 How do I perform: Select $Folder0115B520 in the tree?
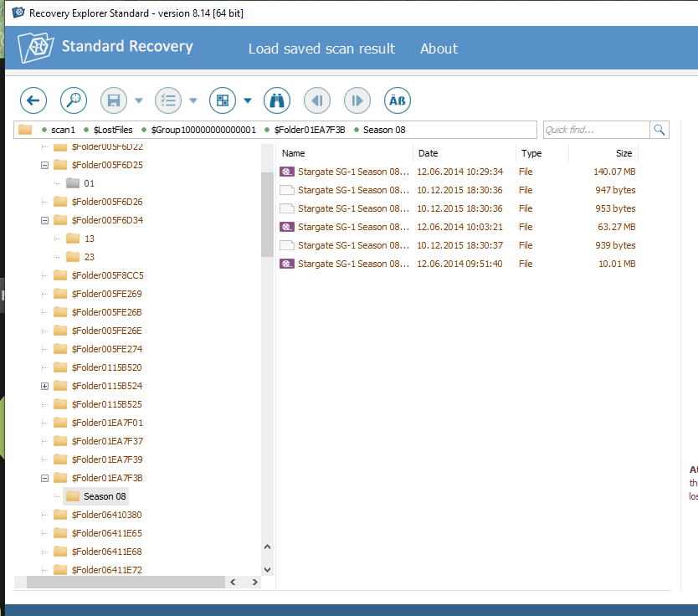click(97, 367)
